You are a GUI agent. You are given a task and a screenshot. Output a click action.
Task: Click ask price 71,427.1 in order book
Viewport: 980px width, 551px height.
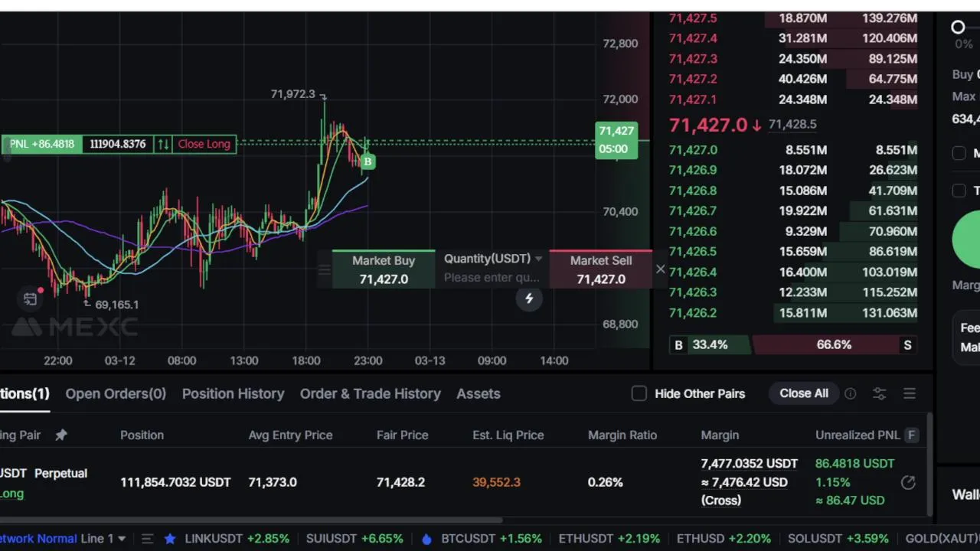coord(693,99)
